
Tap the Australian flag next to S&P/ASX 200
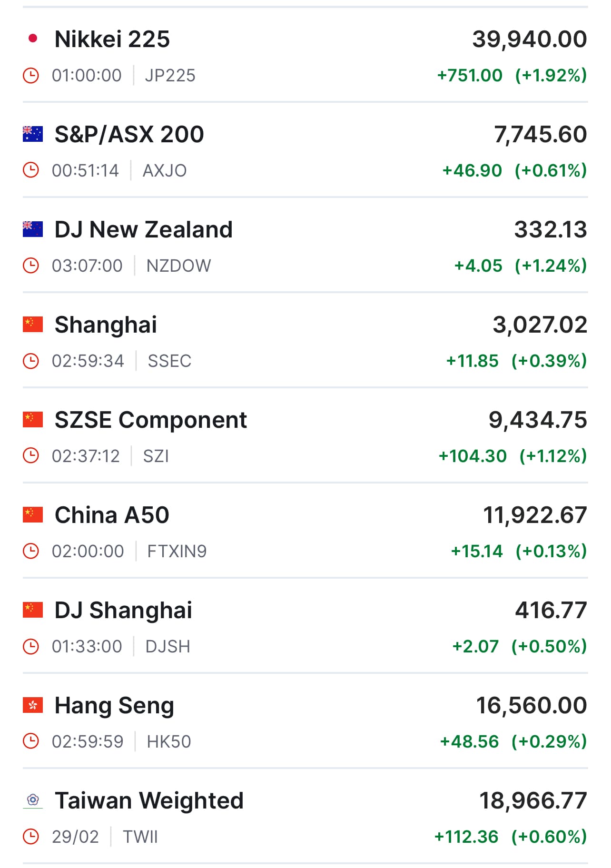click(33, 134)
